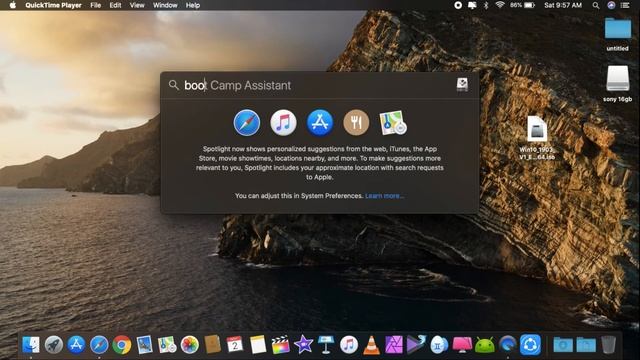
Task: Click the Bluetooth status icon
Action: click(x=486, y=5)
